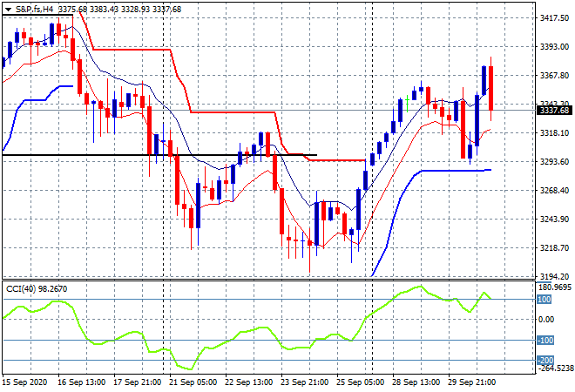This screenshot has height=392, width=575.
Task: Click the 16 Sep 13:00 time label
Action: pos(81,382)
